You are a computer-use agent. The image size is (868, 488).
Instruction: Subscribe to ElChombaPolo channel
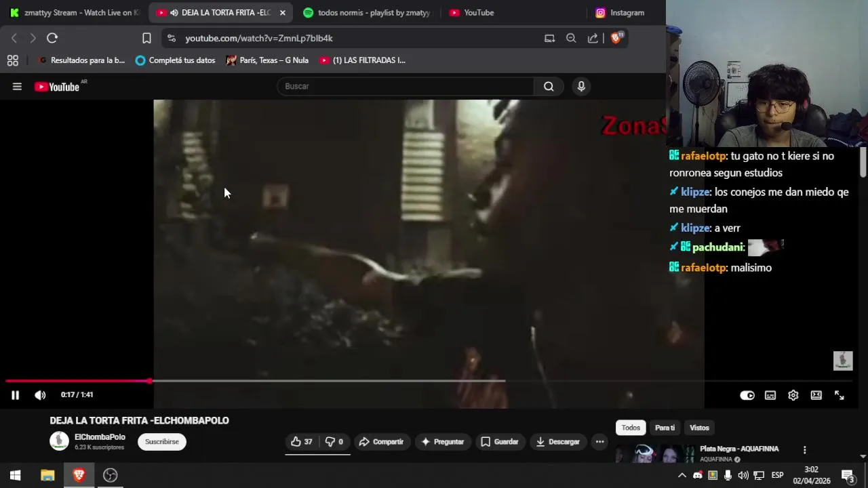pos(162,442)
